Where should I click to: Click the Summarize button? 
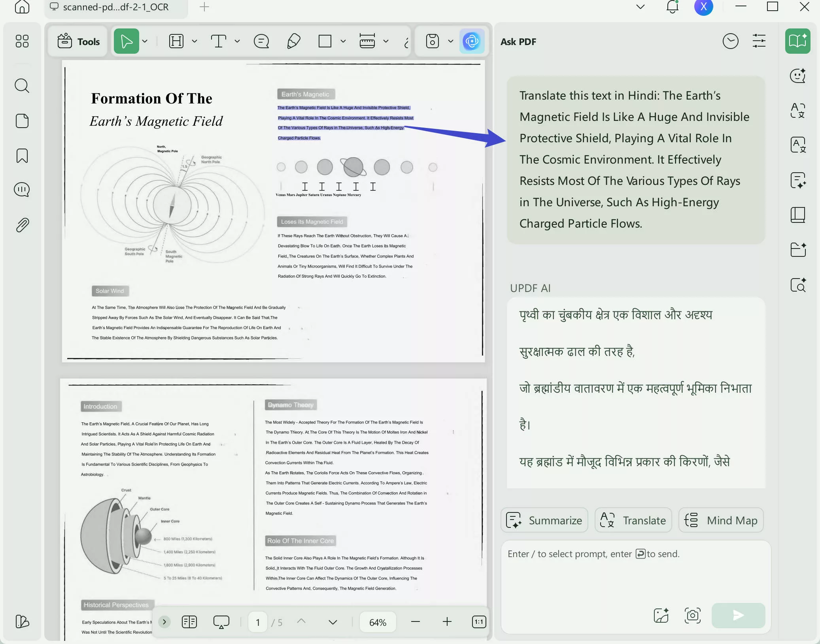(x=544, y=520)
